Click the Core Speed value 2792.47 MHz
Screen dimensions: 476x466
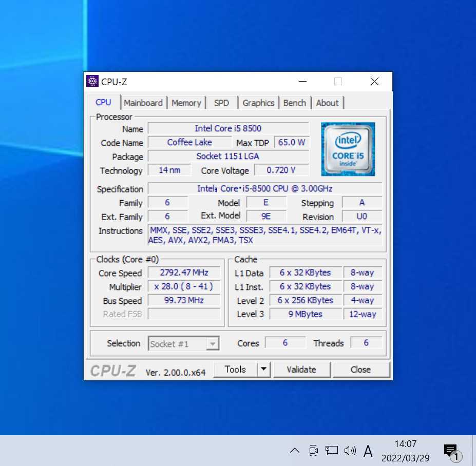point(184,273)
